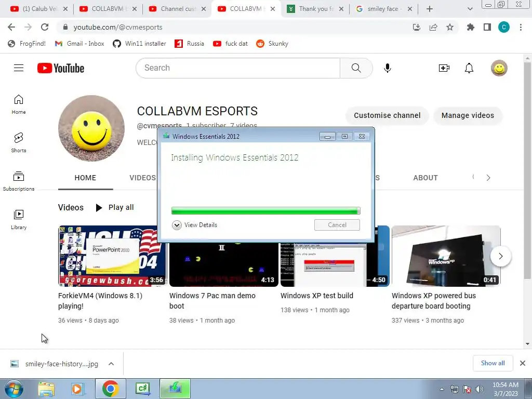532x399 pixels.
Task: Reload the page with refresh icon
Action: point(45,27)
